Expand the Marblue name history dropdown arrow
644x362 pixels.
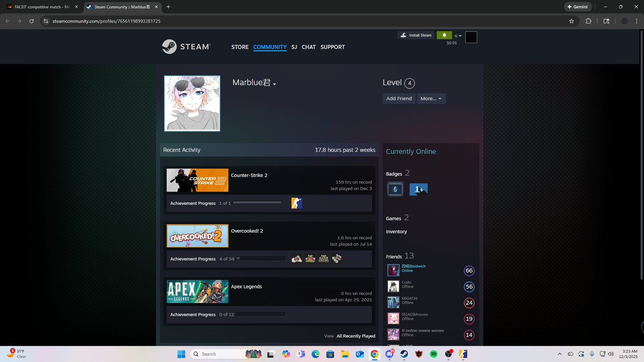(x=274, y=84)
